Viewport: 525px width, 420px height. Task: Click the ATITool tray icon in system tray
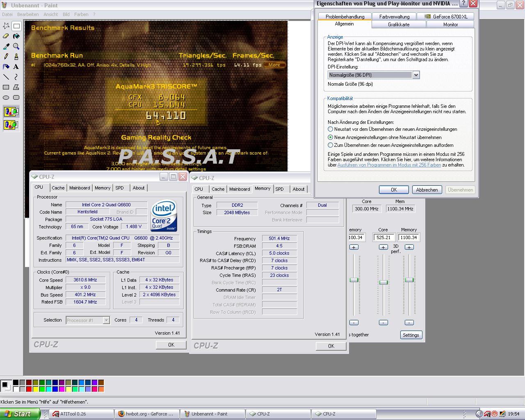tap(487, 414)
